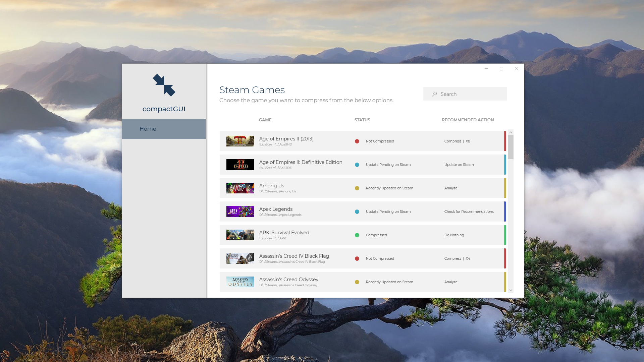Click the yellow status dot for Among Us

point(357,188)
